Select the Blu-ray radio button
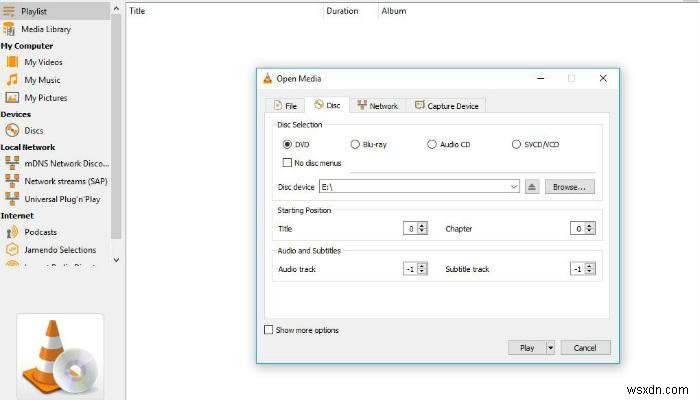The width and height of the screenshot is (700, 400). tap(355, 144)
